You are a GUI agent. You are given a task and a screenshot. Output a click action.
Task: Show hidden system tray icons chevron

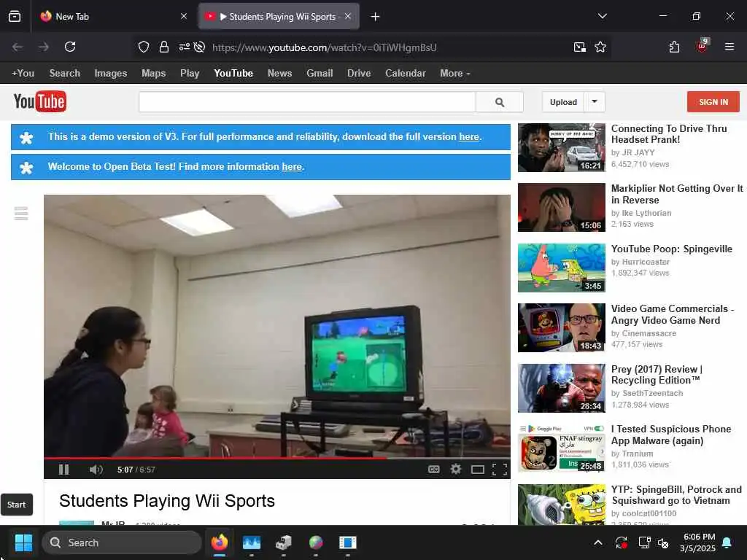pyautogui.click(x=598, y=542)
